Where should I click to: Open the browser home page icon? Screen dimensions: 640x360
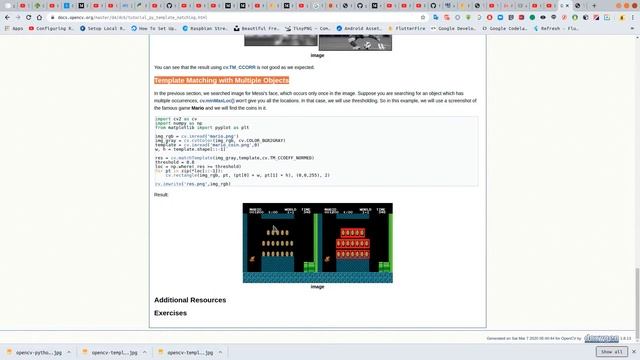click(39, 18)
